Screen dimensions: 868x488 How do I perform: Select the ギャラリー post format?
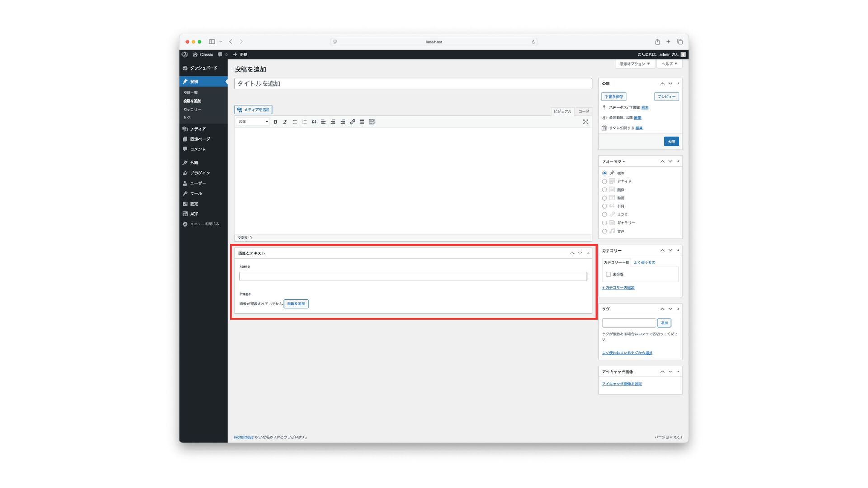click(604, 223)
